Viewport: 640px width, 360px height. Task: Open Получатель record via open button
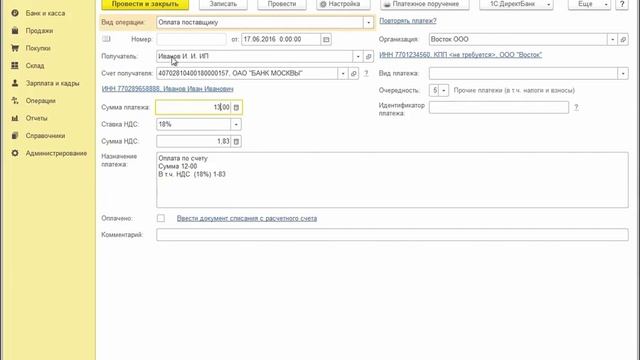[369, 56]
